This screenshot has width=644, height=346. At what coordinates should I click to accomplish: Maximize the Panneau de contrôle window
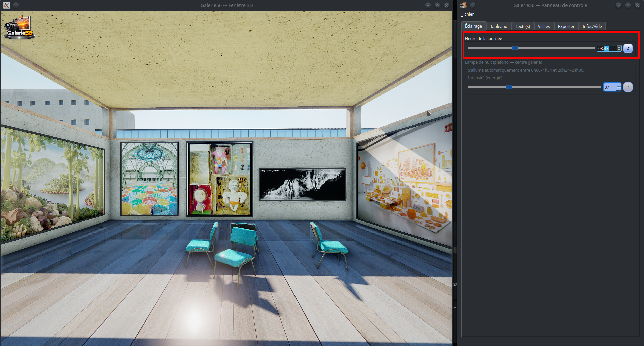[x=628, y=5]
